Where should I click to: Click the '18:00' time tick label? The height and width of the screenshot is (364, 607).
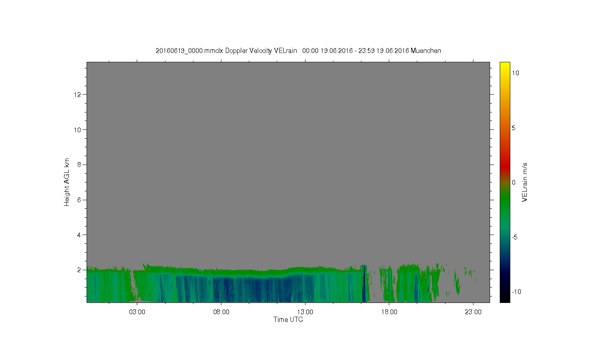point(389,312)
